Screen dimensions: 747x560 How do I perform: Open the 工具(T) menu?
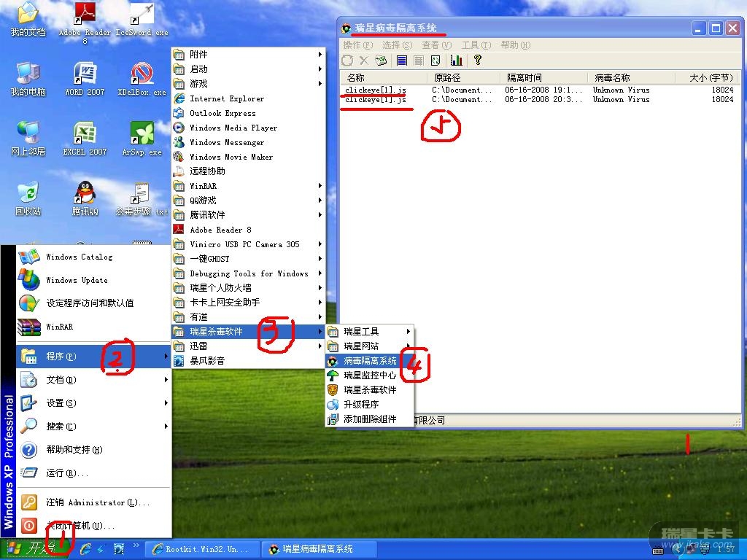tap(476, 44)
